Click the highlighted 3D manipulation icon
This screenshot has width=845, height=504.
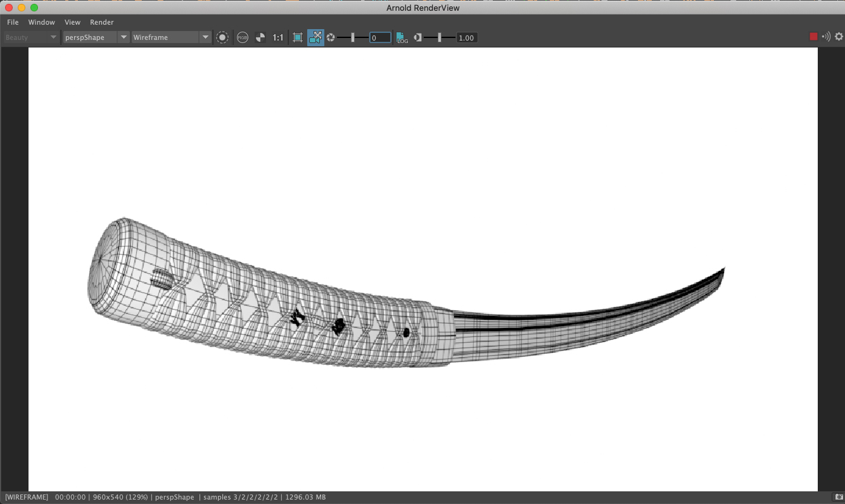pos(316,37)
